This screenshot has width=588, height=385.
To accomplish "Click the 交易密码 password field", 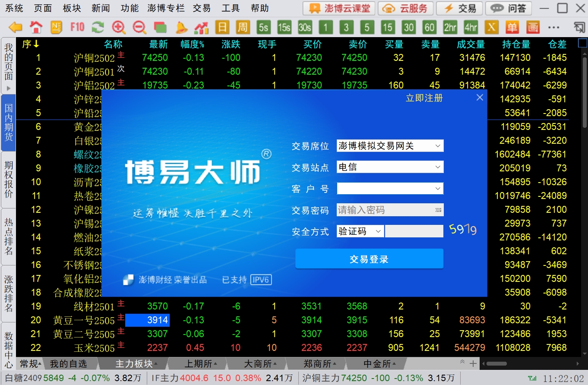I will (384, 210).
